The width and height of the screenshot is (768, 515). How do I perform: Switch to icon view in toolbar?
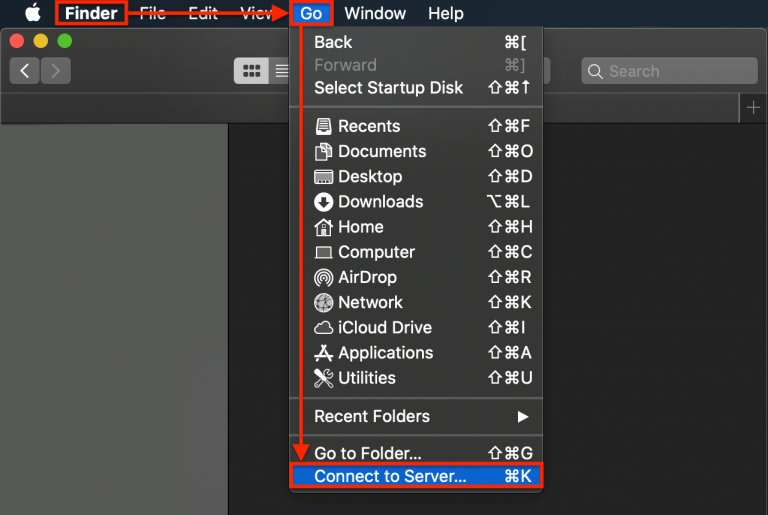251,71
